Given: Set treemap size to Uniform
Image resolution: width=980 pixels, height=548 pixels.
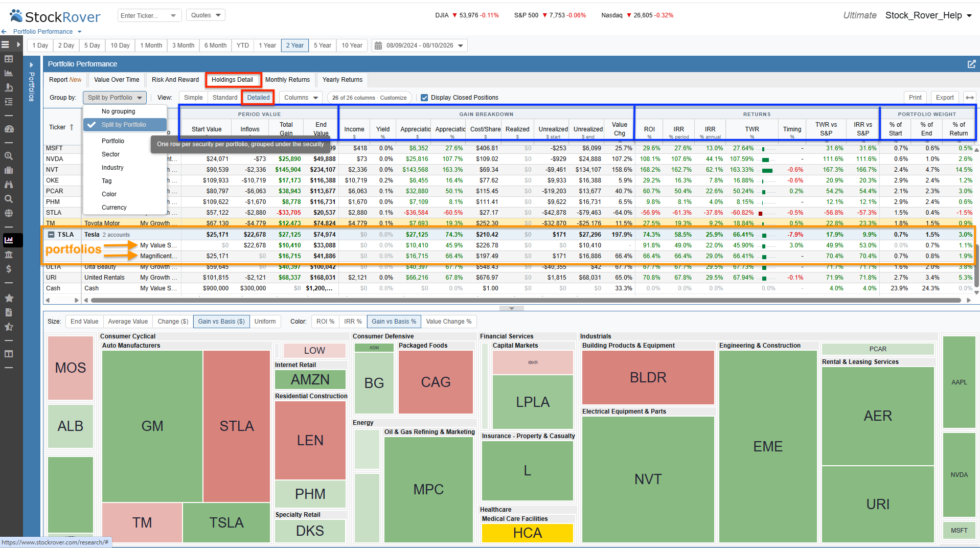Looking at the screenshot, I should tap(265, 322).
